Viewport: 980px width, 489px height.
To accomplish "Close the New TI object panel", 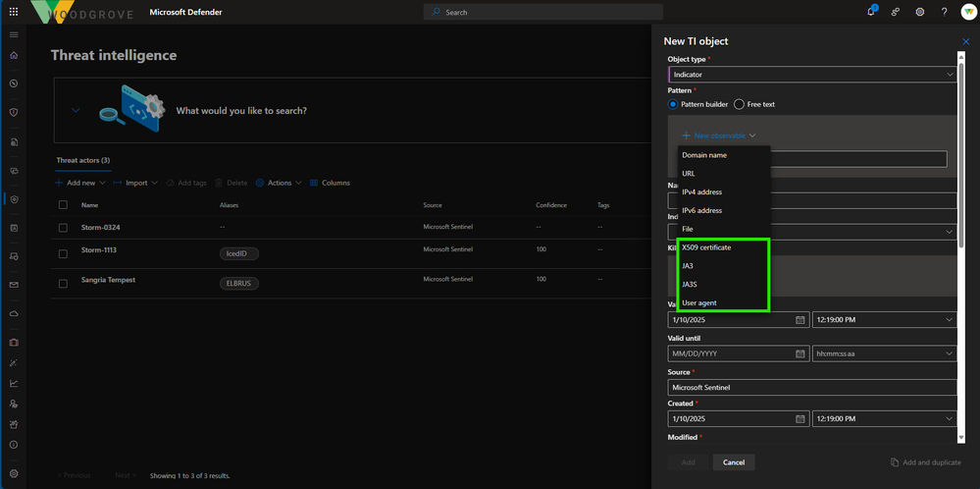I will click(x=965, y=41).
